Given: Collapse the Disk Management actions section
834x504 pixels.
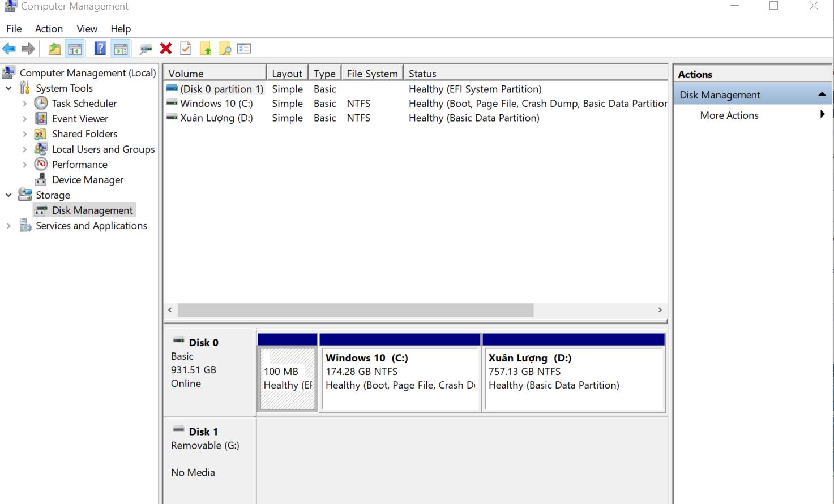Looking at the screenshot, I should coord(822,95).
